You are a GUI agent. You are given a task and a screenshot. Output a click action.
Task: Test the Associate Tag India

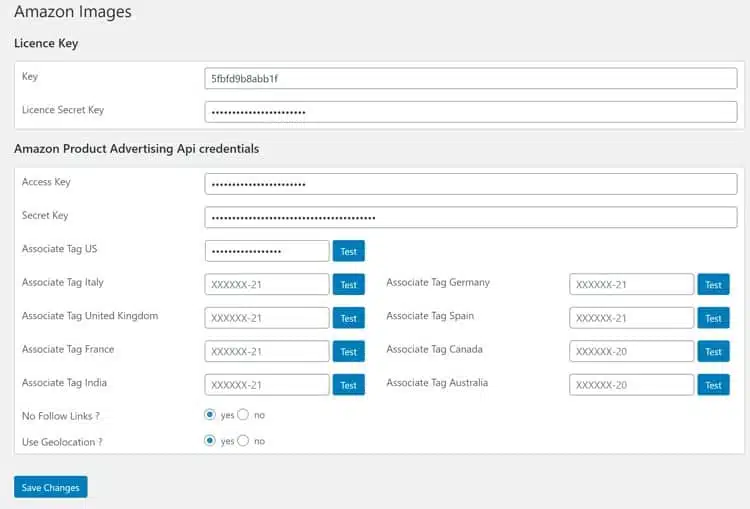tap(349, 385)
